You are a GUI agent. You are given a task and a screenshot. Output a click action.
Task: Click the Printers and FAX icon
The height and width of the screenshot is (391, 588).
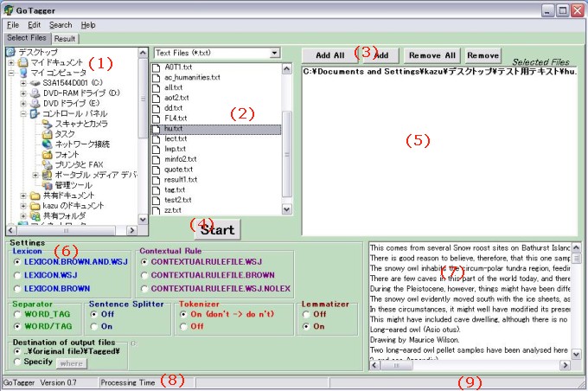[48, 164]
